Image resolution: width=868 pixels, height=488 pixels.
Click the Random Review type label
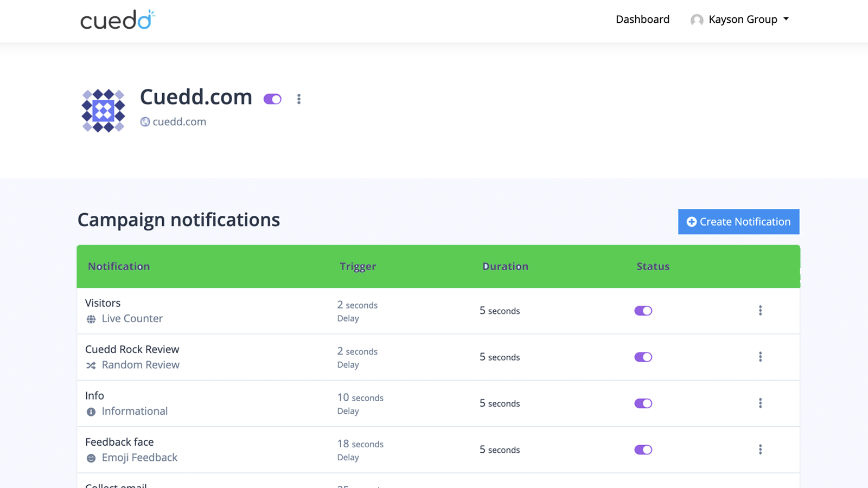click(x=141, y=365)
